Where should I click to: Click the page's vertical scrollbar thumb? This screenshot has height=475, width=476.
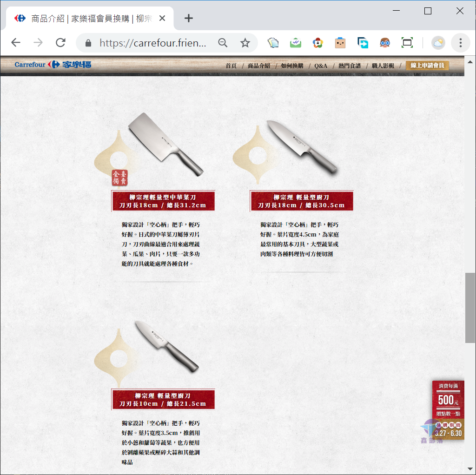(x=470, y=308)
